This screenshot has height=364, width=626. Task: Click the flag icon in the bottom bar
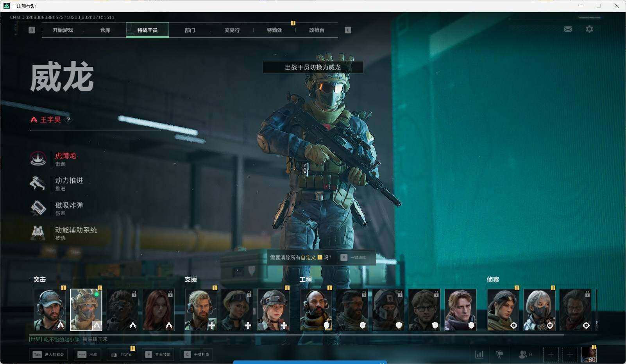500,354
